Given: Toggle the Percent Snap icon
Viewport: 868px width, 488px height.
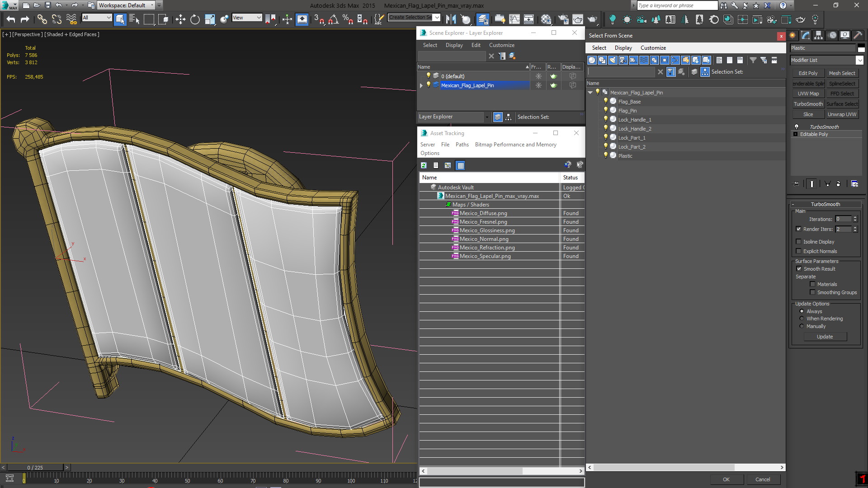Looking at the screenshot, I should [x=348, y=19].
